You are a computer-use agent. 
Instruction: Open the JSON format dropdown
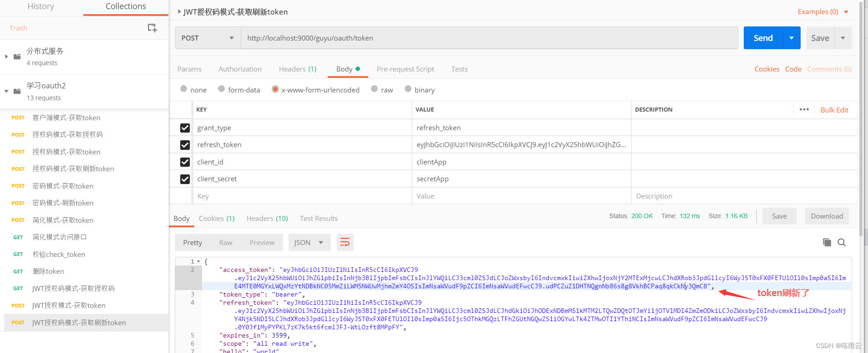(x=309, y=242)
